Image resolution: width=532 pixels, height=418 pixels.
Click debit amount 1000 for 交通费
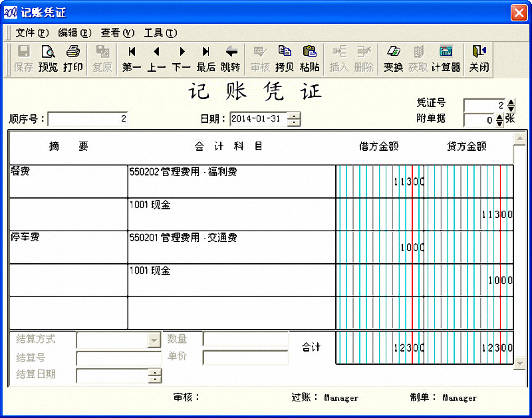point(380,247)
